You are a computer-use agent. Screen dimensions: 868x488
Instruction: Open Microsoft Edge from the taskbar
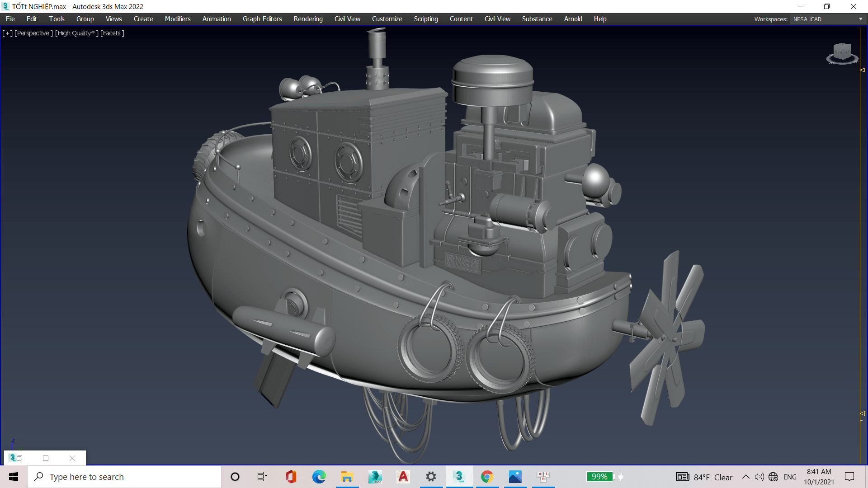click(x=319, y=477)
